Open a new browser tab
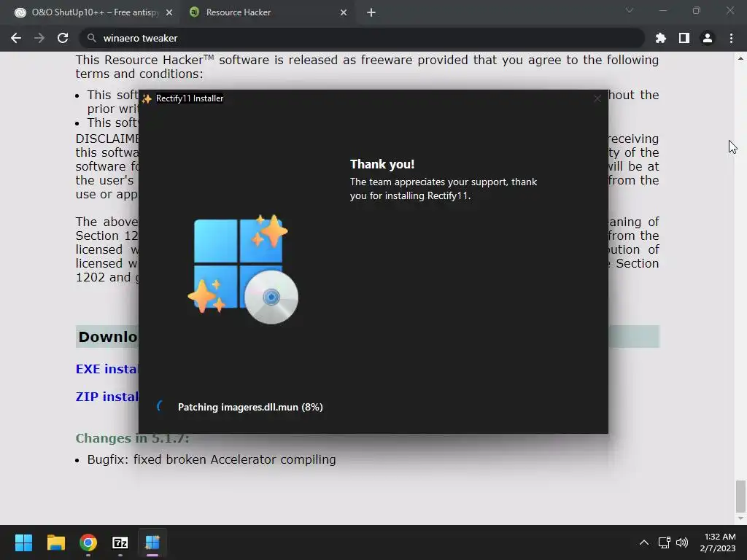This screenshot has height=560, width=747. (x=371, y=12)
